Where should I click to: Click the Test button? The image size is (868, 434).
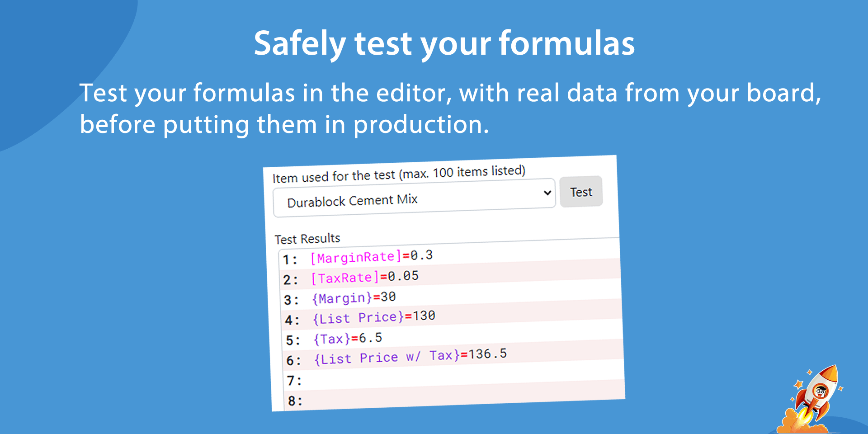(x=581, y=192)
